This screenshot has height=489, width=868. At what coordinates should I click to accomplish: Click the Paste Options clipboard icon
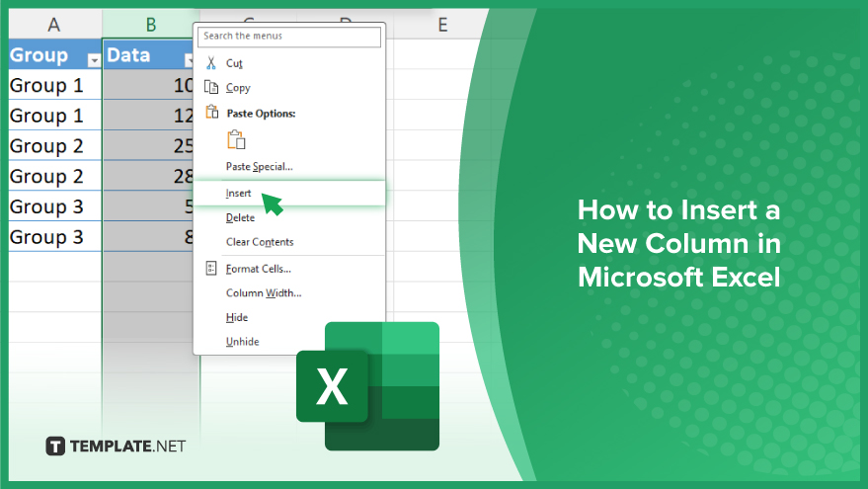point(212,113)
